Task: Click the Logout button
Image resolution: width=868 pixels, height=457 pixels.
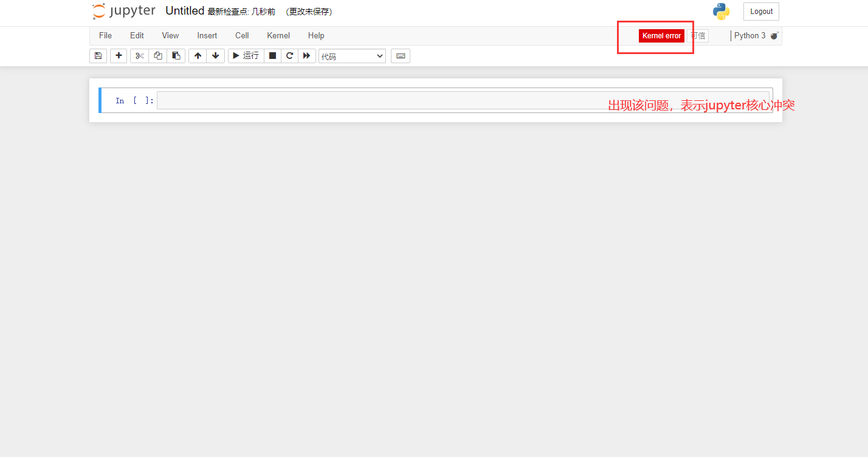Action: [x=761, y=12]
